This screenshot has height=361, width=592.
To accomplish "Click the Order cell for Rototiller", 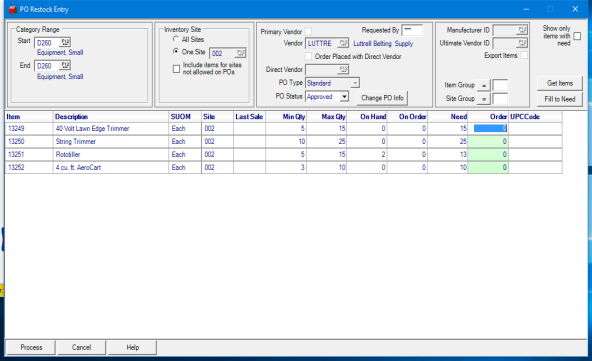I will (488, 154).
